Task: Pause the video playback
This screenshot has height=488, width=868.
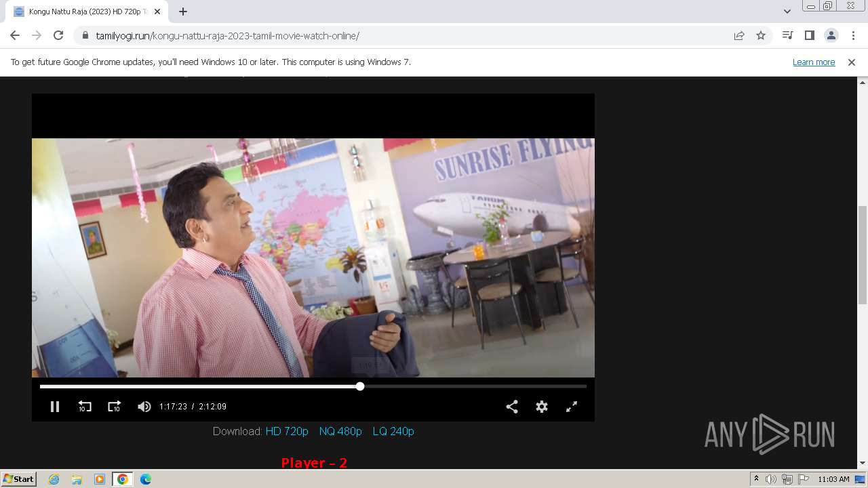Action: click(55, 407)
